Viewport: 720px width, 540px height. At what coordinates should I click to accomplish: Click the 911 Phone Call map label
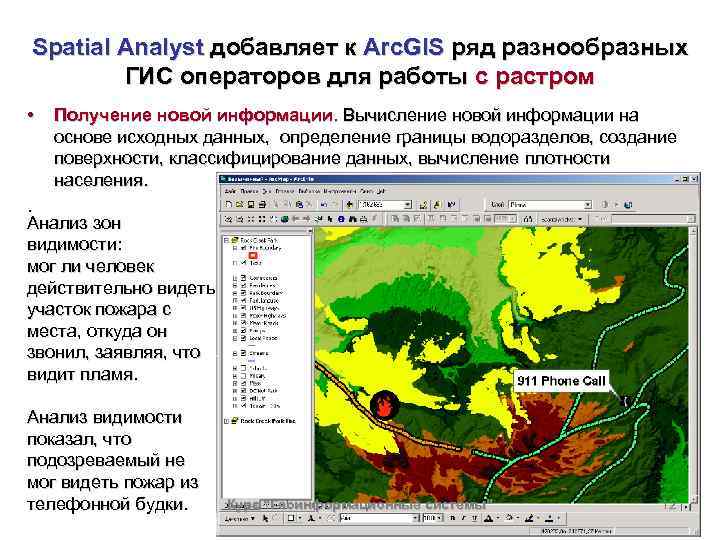(561, 381)
